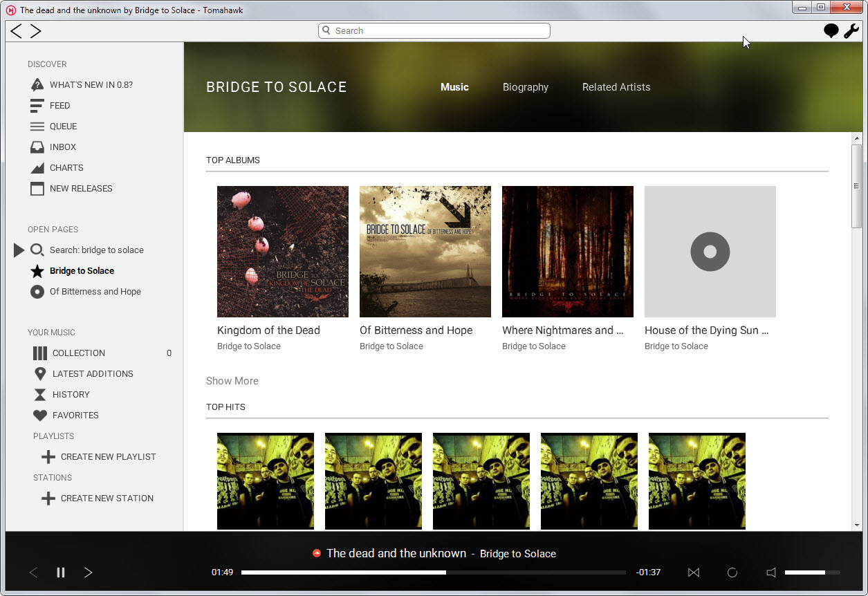Open Where Nightmares and... album cover

[x=568, y=252]
